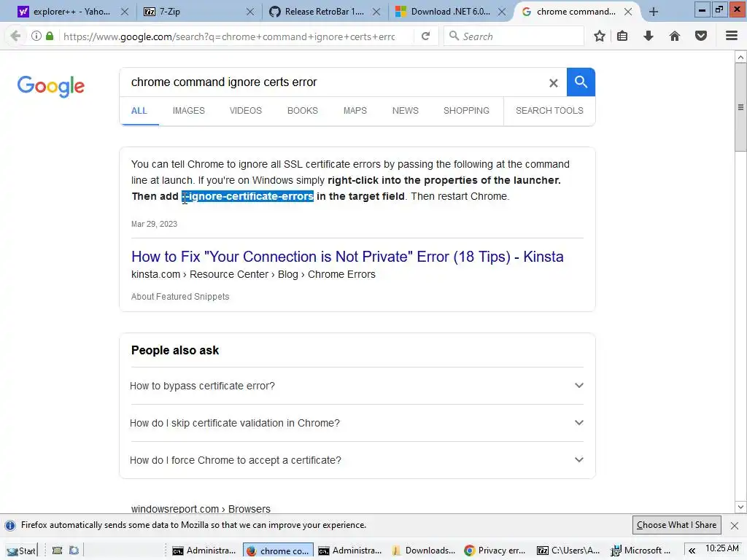Switch to the 7-Zip tab
The image size is (747, 560).
(198, 12)
